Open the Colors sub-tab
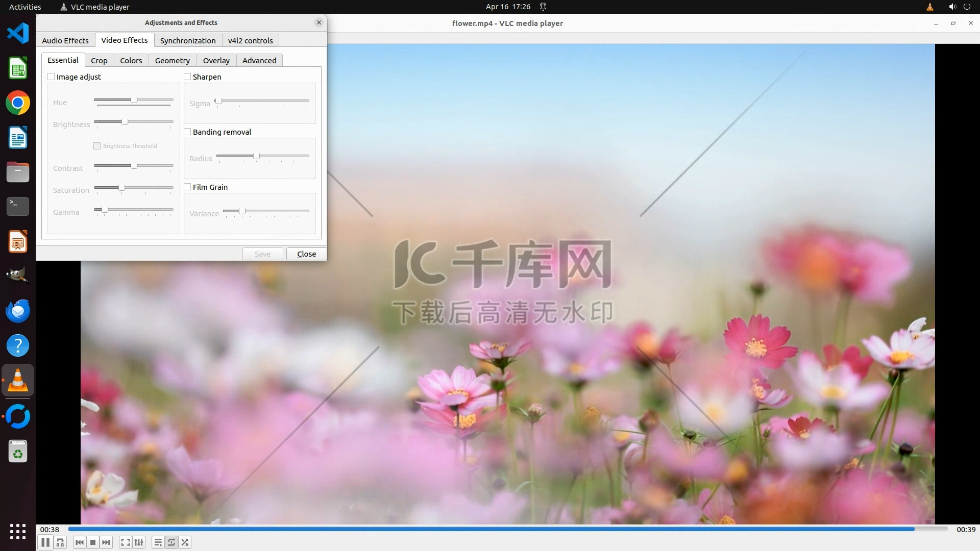 131,60
